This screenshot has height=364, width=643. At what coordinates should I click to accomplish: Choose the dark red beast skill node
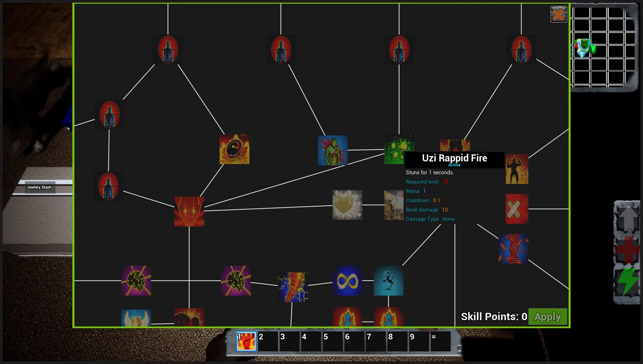coord(189,317)
